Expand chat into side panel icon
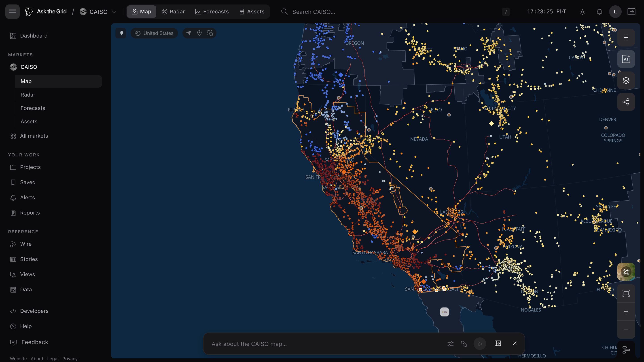The height and width of the screenshot is (362, 644). click(498, 343)
